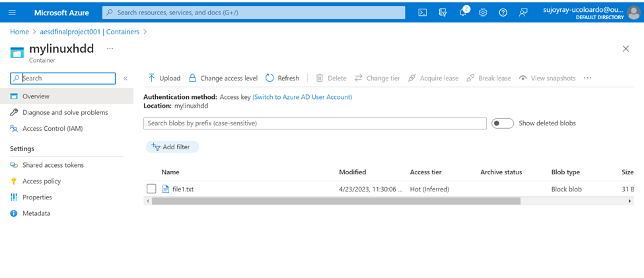Click the Add filter button
Viewport: 644px width, 278px height.
(x=172, y=147)
